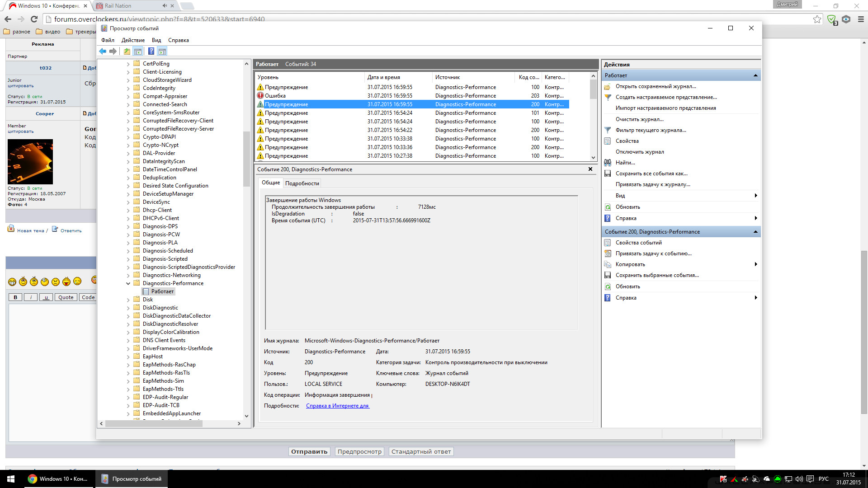Toggle the show/hide console tree toolbar button

pyautogui.click(x=138, y=52)
